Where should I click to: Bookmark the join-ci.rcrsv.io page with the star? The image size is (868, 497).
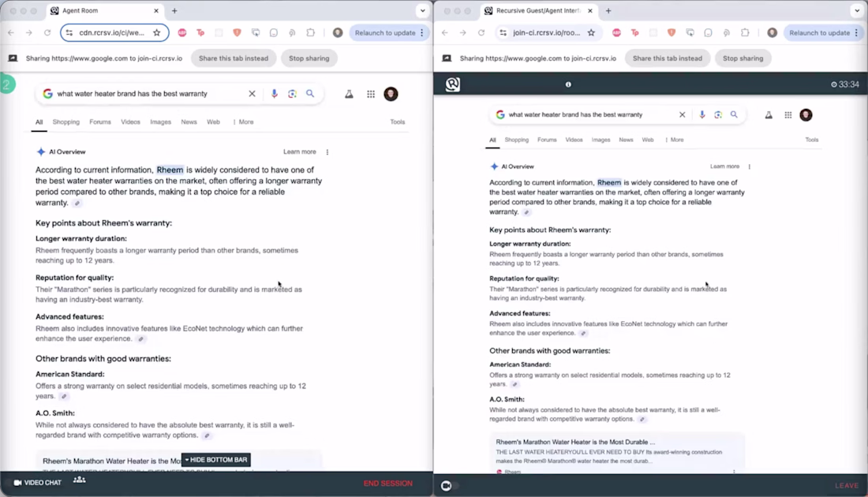coord(591,32)
